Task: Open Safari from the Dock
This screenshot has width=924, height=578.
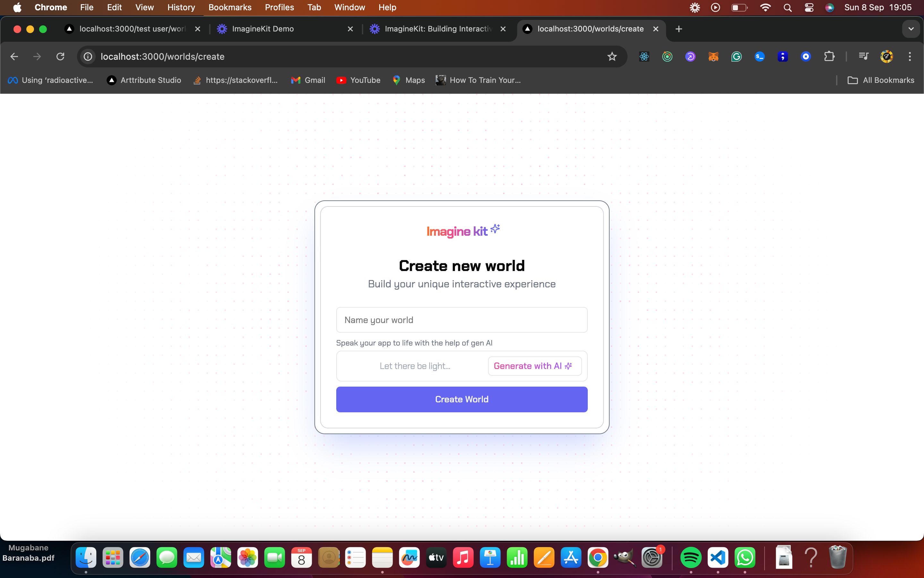Action: click(x=140, y=558)
